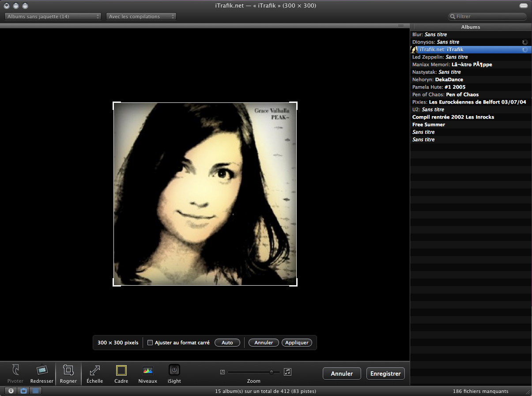This screenshot has height=396, width=532.
Task: Click the magnifier icon in Filtrer field
Action: tap(453, 16)
